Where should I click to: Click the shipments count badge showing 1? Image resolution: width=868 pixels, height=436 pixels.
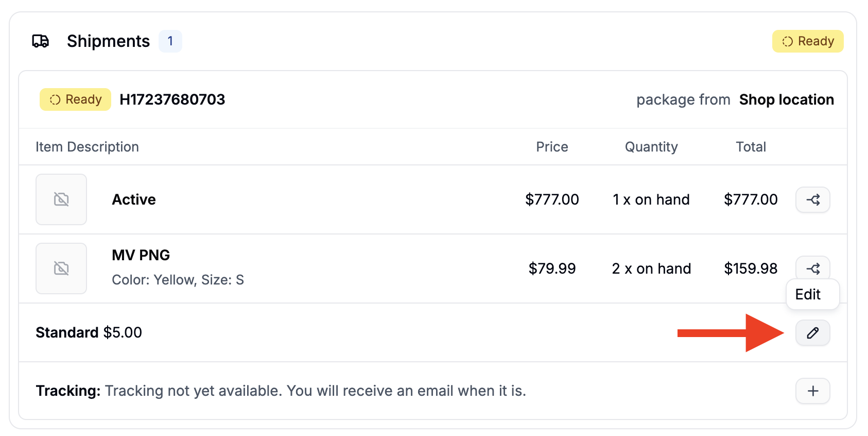(x=170, y=41)
